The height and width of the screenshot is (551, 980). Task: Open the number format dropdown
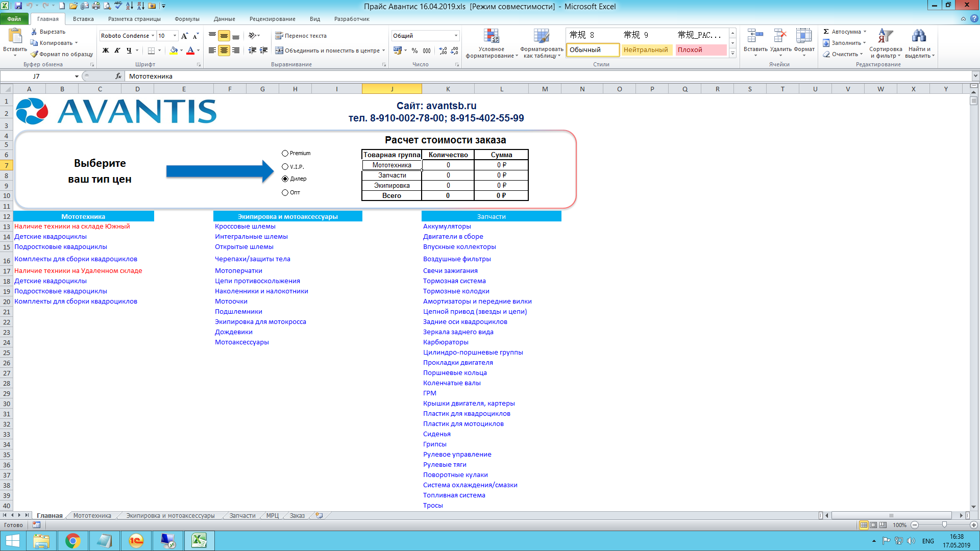pos(456,36)
